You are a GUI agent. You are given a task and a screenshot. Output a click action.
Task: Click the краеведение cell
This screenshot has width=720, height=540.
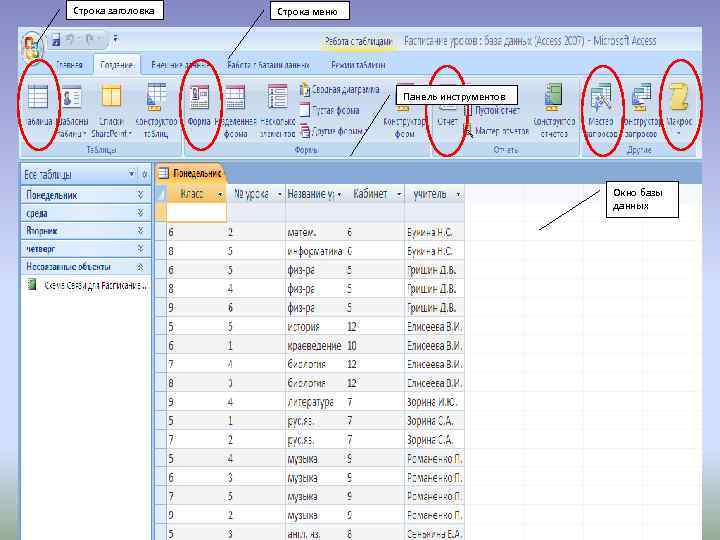pos(315,345)
